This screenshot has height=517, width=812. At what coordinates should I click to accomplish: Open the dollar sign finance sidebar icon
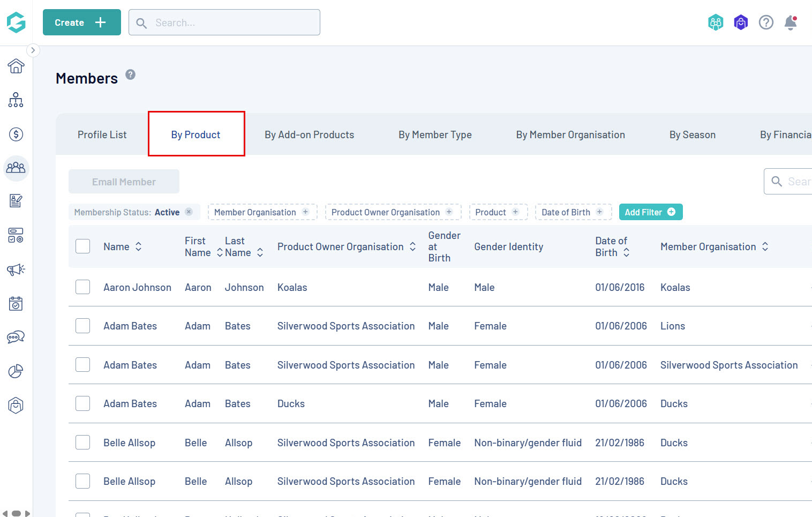pyautogui.click(x=16, y=134)
